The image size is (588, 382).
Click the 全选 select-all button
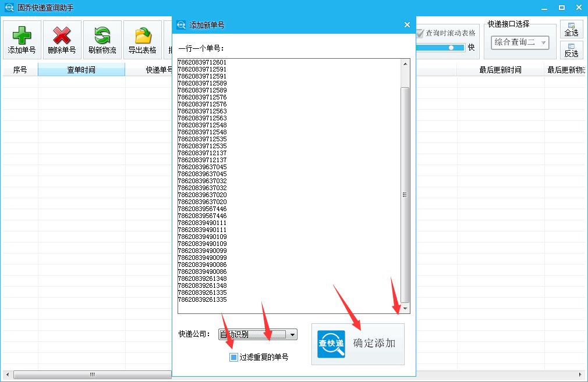click(572, 29)
